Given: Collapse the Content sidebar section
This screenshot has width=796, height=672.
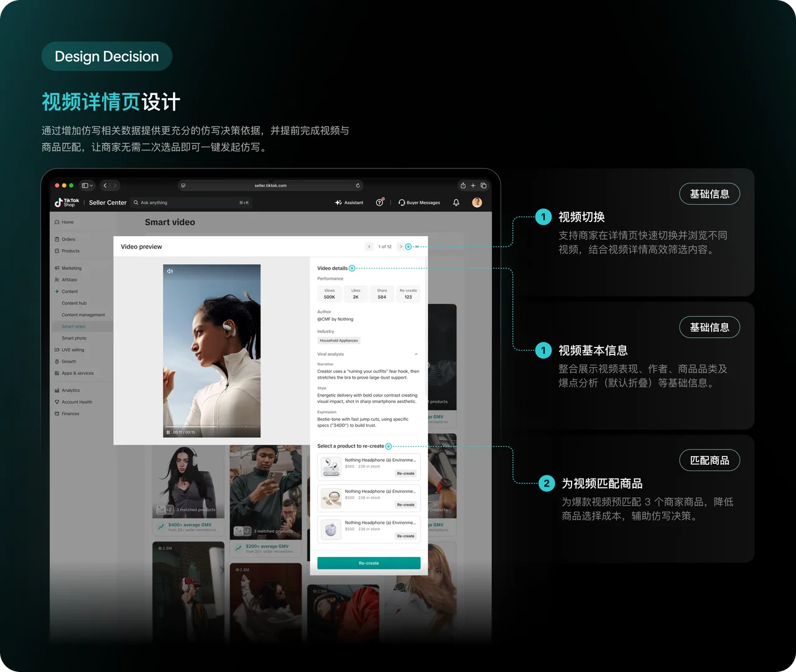Looking at the screenshot, I should [66, 292].
